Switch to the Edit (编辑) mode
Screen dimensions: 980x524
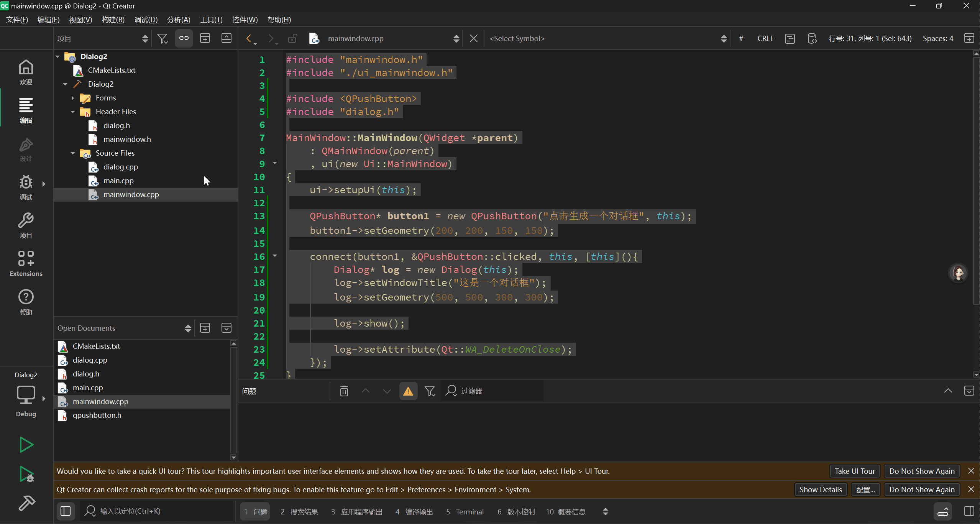(26, 110)
